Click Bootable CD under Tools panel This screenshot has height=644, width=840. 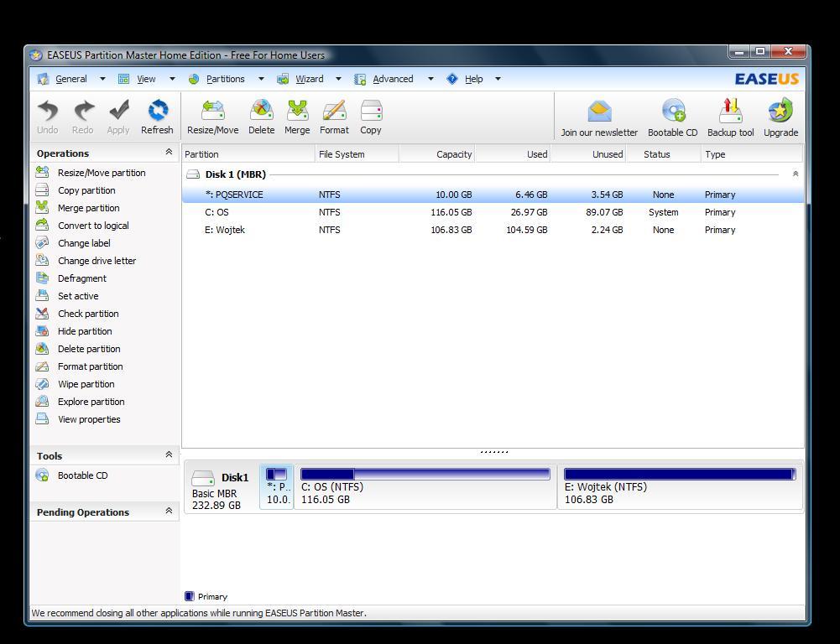(x=72, y=476)
